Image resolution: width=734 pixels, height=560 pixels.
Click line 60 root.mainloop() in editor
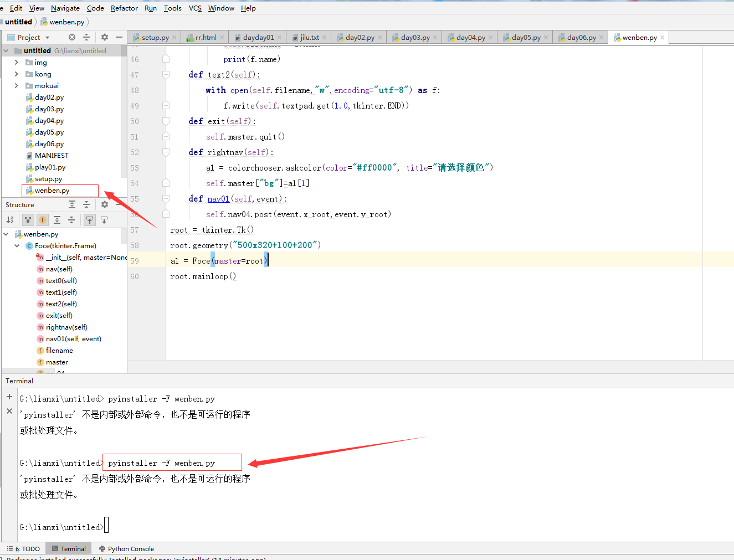tap(203, 276)
